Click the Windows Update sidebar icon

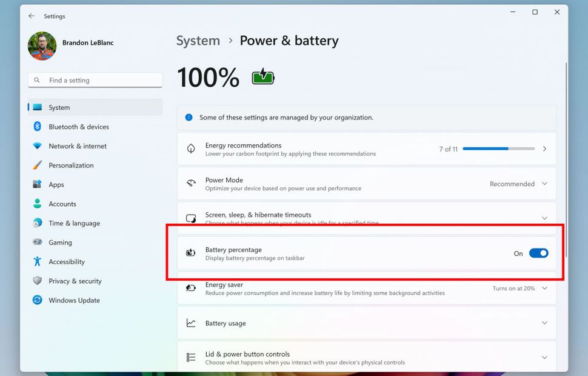(37, 300)
